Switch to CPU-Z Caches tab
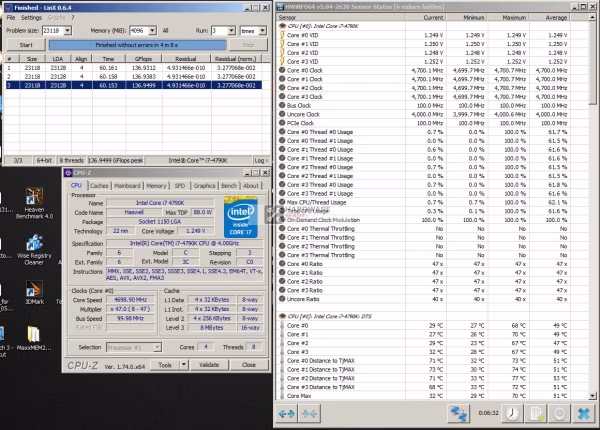The width and height of the screenshot is (600, 430). tap(99, 186)
